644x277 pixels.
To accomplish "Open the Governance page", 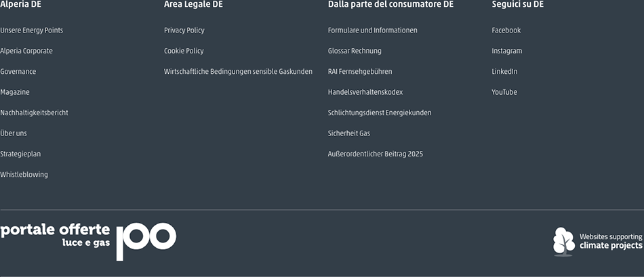I will coord(18,71).
